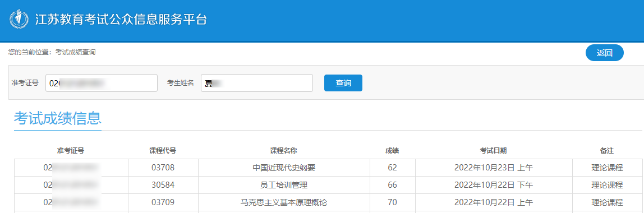Viewport: 644px width, 213px height.
Task: Focus the 准考证号 input field
Action: [x=102, y=83]
